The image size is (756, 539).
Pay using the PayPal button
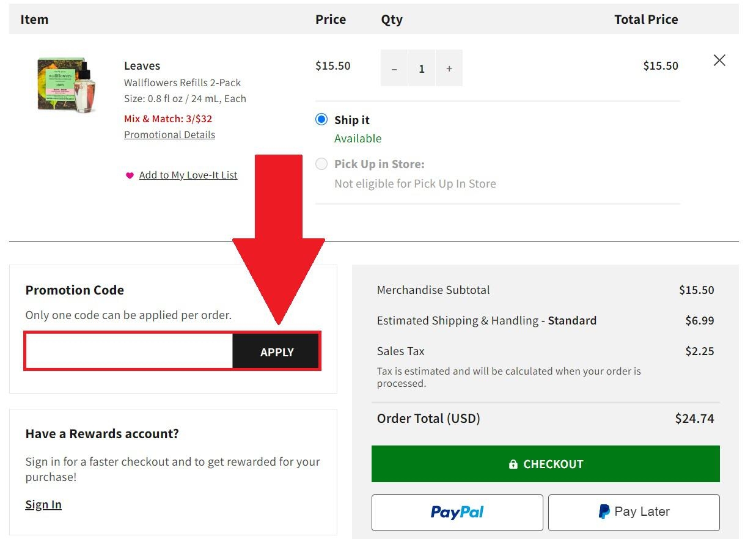pos(457,512)
